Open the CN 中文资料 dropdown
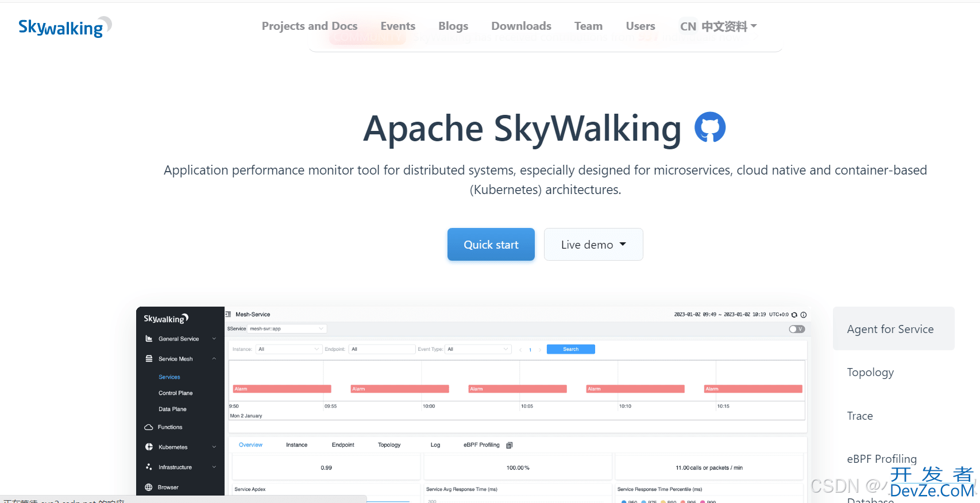Image resolution: width=980 pixels, height=503 pixels. pyautogui.click(x=718, y=26)
